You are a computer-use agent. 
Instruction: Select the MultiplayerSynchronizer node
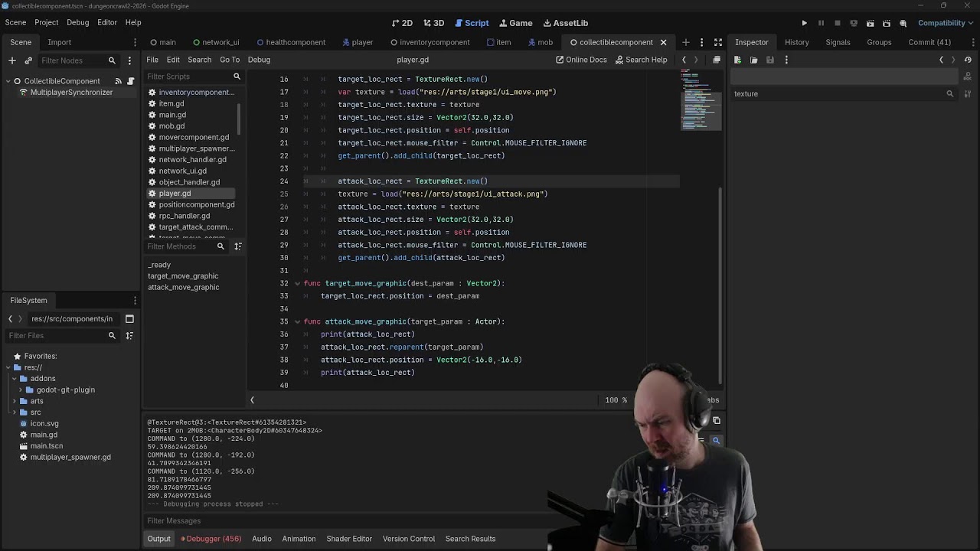71,92
